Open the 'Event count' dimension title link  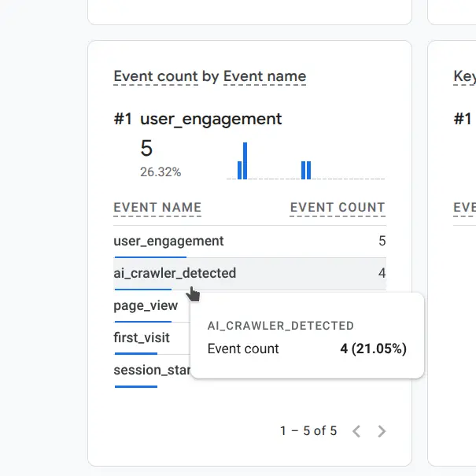(156, 76)
